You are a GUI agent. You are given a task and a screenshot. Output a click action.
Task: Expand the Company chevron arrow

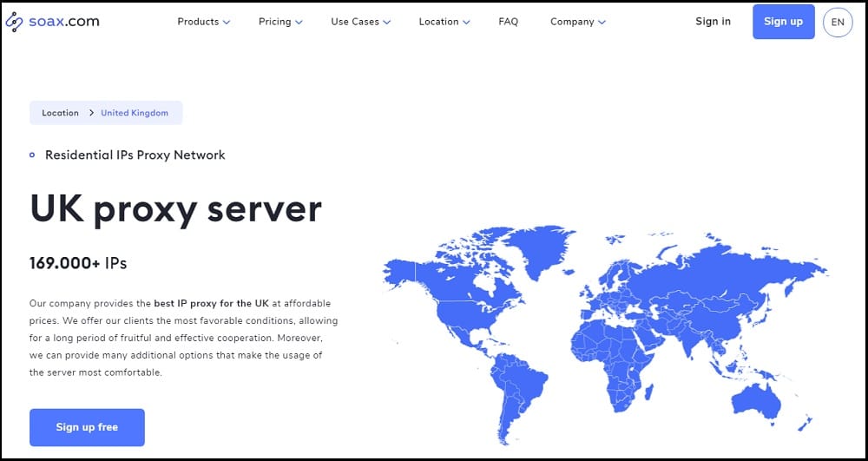click(602, 22)
